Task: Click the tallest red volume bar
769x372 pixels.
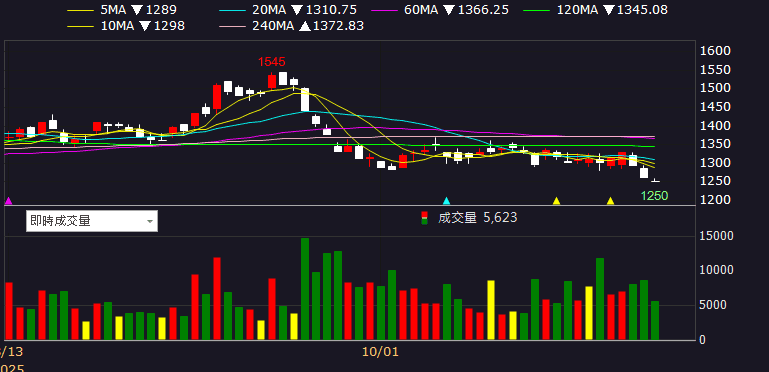Action: click(x=217, y=299)
